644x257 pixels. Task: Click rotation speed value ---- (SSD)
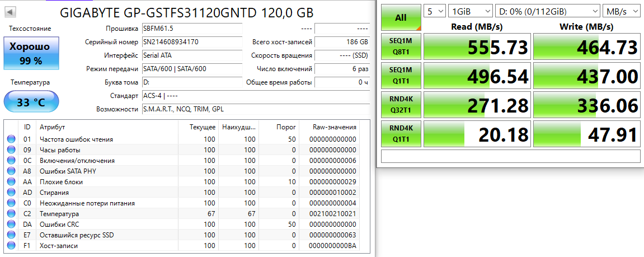click(342, 55)
